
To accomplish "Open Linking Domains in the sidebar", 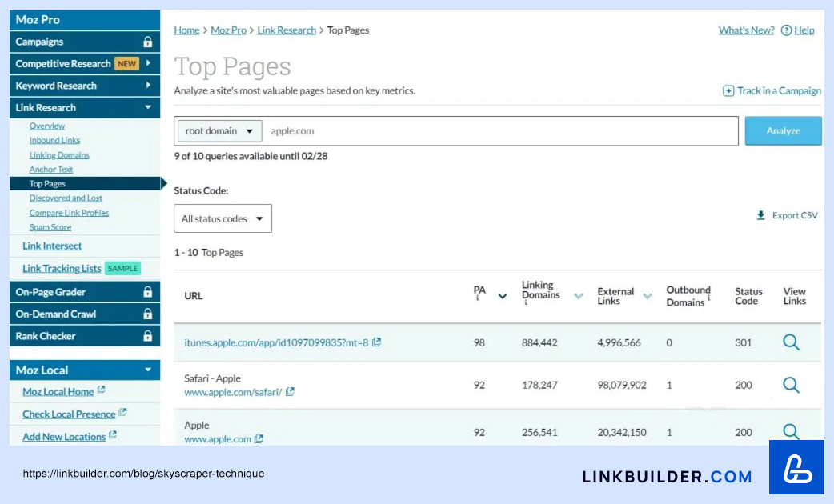I will [x=59, y=154].
